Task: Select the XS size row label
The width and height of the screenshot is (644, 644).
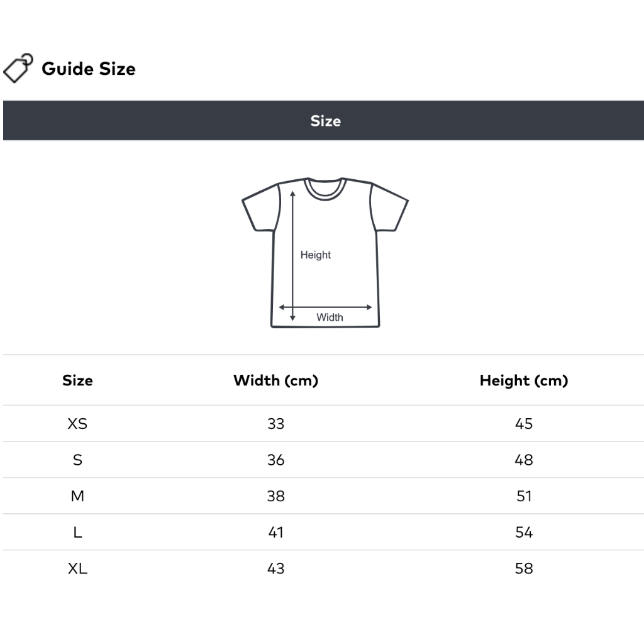Action: 77,424
